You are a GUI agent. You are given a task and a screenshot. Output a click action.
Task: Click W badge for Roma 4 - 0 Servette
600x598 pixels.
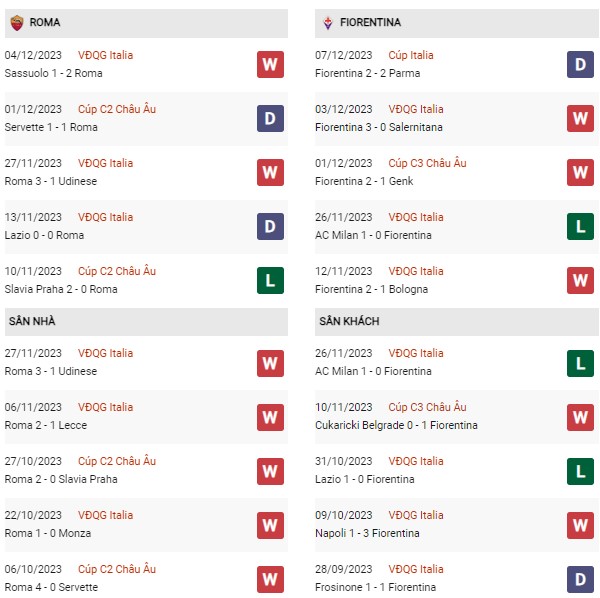270,579
